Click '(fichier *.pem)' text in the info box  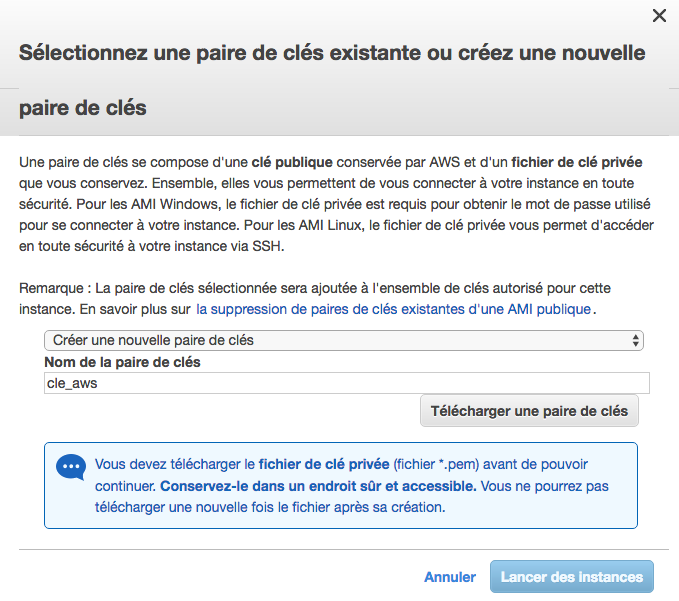pyautogui.click(x=440, y=465)
